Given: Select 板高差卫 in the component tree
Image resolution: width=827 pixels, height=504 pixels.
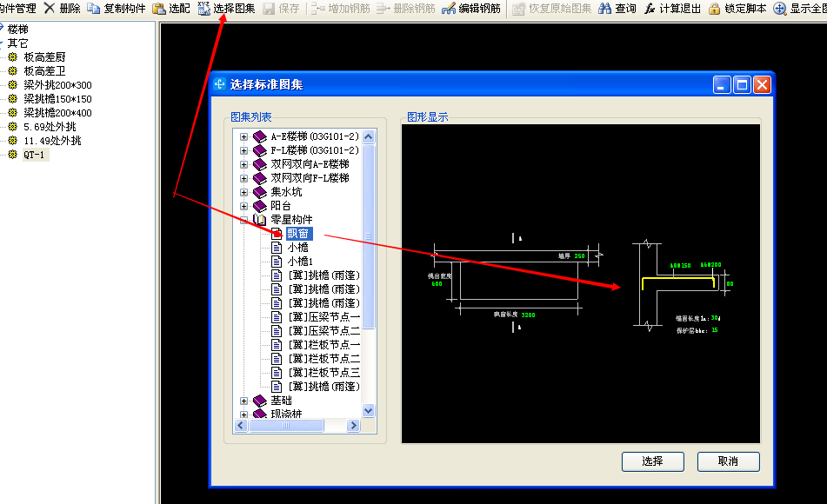Looking at the screenshot, I should [44, 70].
